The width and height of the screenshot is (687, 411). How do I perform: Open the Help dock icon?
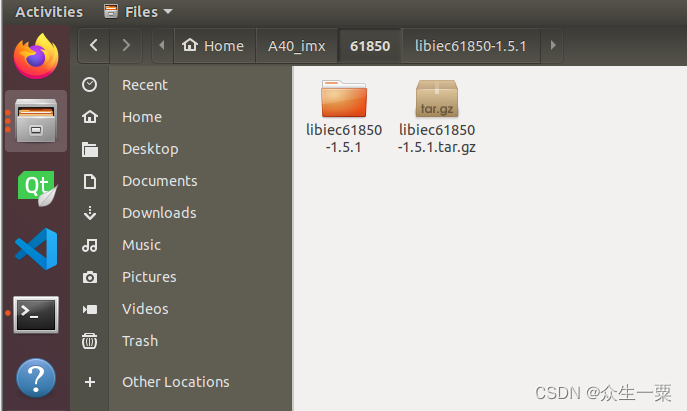[x=36, y=378]
